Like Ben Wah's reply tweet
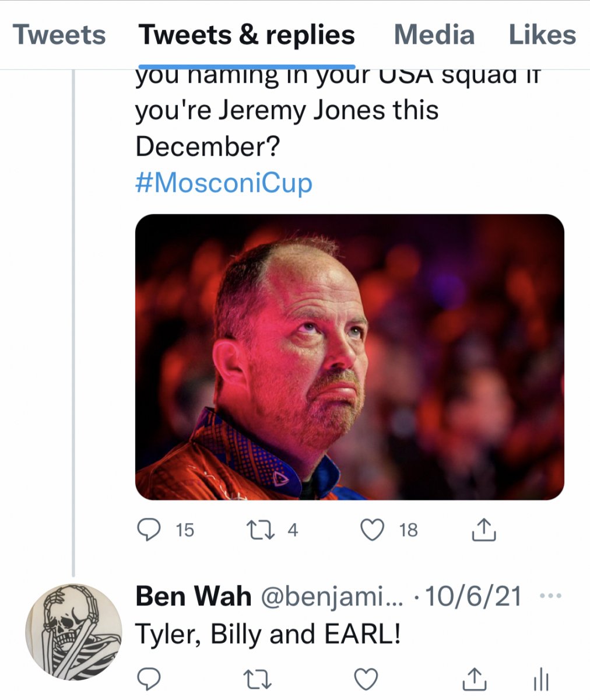 click(x=367, y=679)
